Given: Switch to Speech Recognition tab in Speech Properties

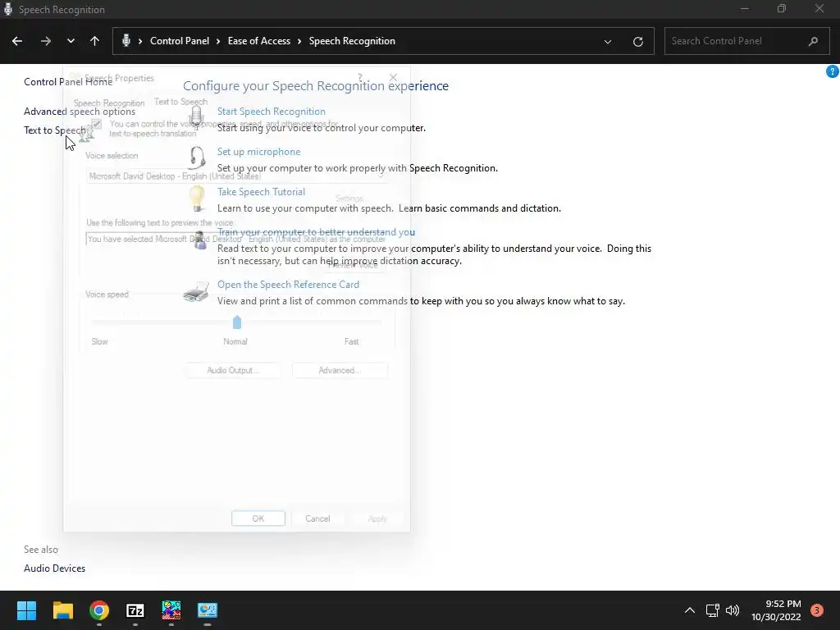Looking at the screenshot, I should [109, 103].
